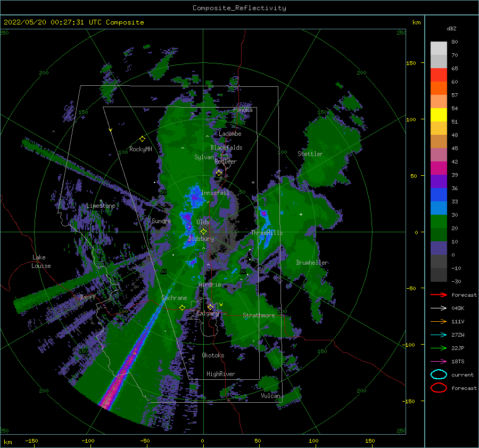The width and height of the screenshot is (479, 448).
Task: Click the Calgary city label
Action: click(208, 313)
